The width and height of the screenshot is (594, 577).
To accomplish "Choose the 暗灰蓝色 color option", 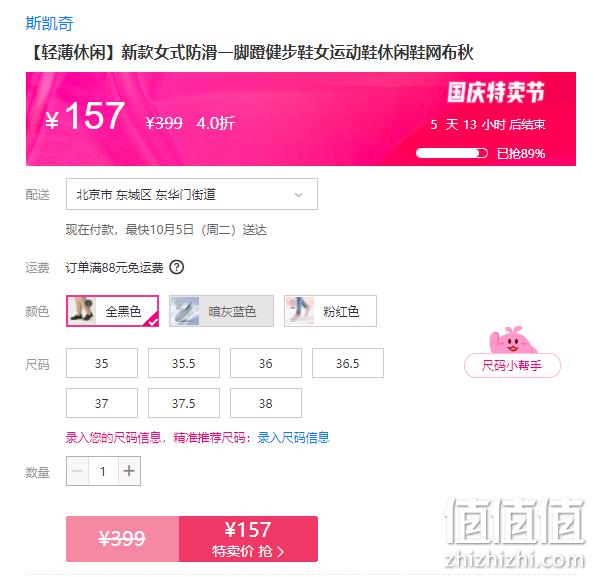I will (221, 311).
